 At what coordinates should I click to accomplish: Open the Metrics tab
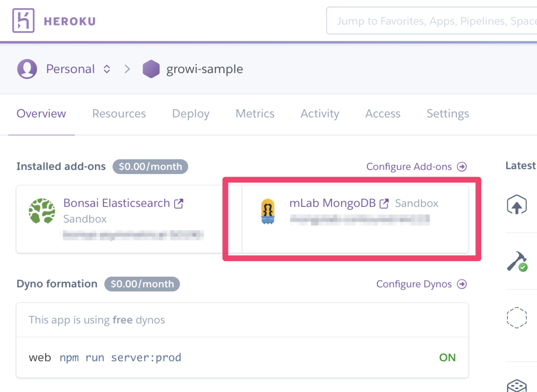pyautogui.click(x=255, y=114)
